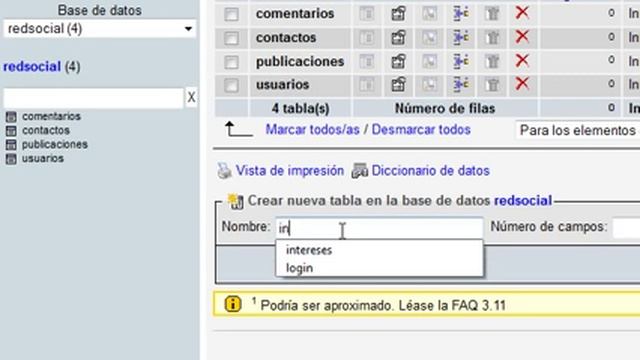Open Structure icon for comentarios row
The height and width of the screenshot is (360, 640).
tap(398, 13)
